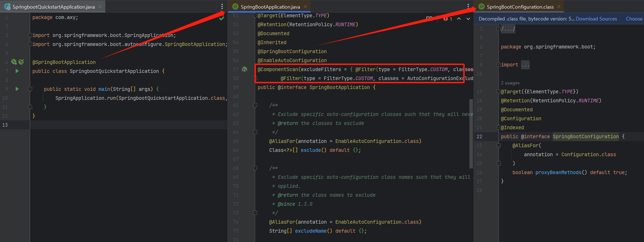
Task: Open left editor kebab options menu
Action: point(222,6)
